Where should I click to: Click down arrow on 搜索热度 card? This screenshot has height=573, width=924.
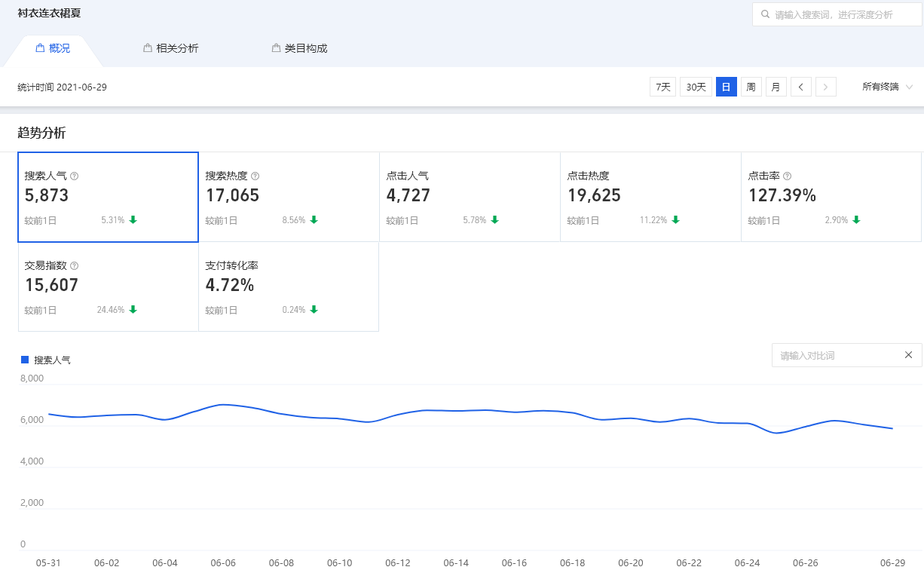[314, 220]
